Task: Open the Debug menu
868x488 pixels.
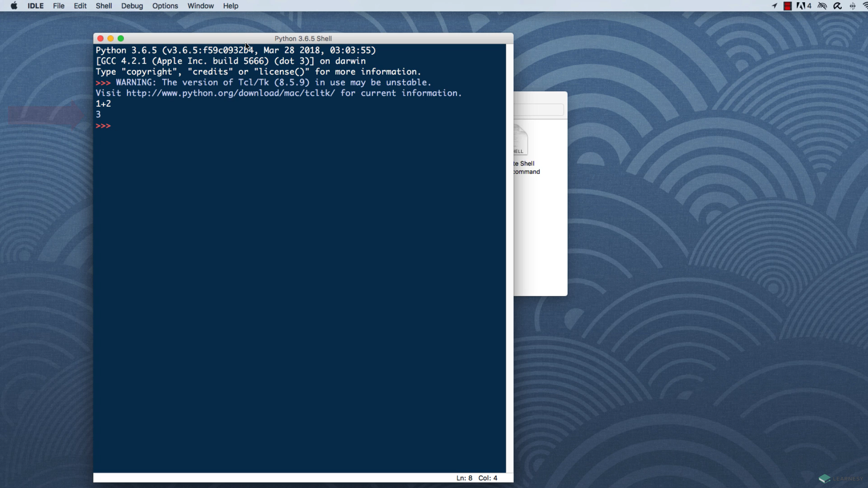Action: (132, 6)
